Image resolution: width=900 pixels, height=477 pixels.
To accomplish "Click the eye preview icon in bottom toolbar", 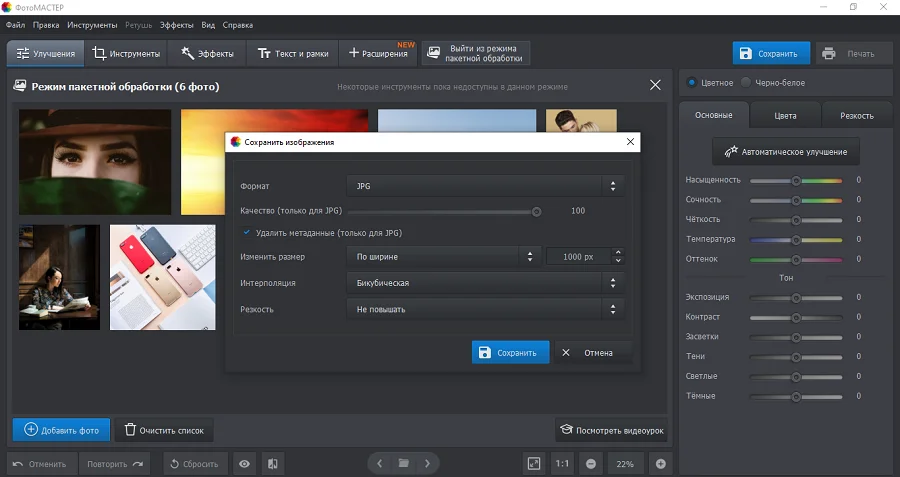I will click(x=245, y=464).
